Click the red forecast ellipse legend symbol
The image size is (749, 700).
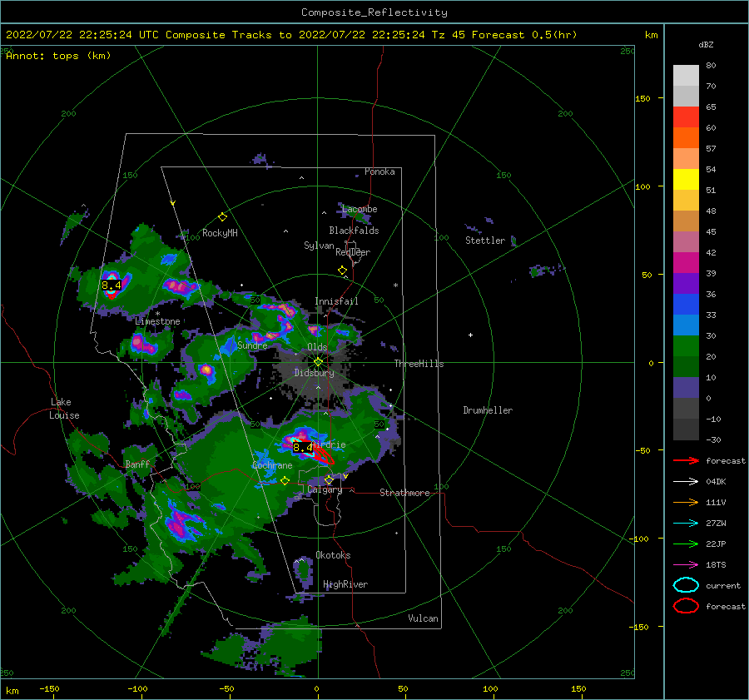686,606
